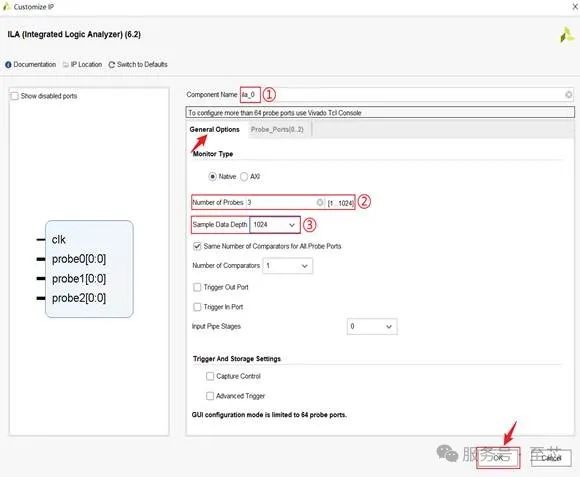Open the Documentation info icon
This screenshot has height=477, width=580.
8,65
